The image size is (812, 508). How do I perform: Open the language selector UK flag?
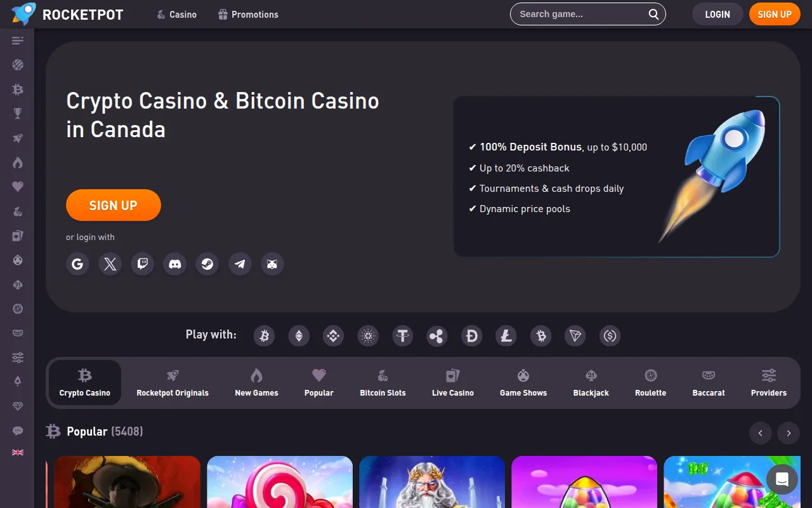tap(18, 453)
